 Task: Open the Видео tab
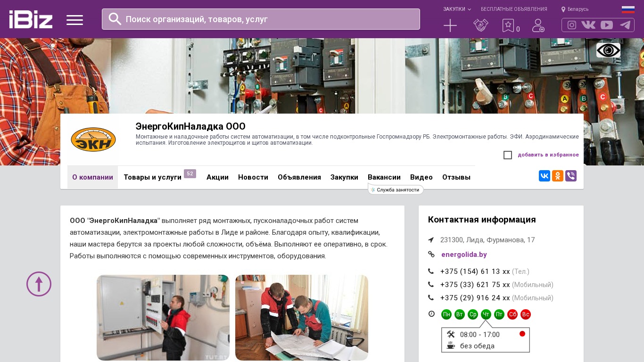[x=421, y=177]
